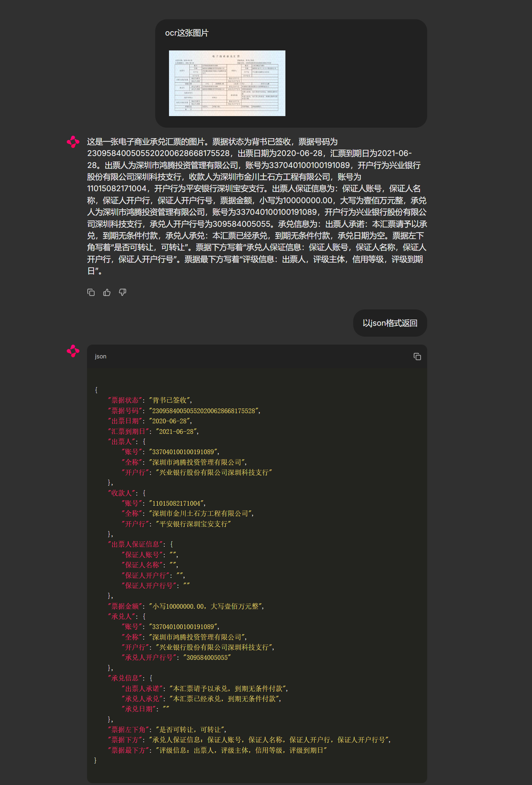The height and width of the screenshot is (785, 532).
Task: Give thumbs up to the OCR response
Action: 107,292
